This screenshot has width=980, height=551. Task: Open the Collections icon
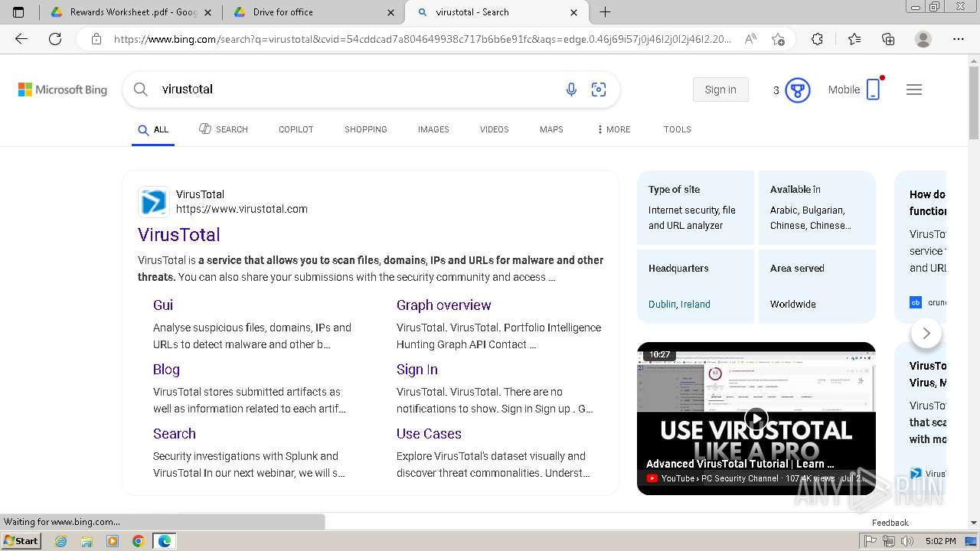(x=888, y=39)
